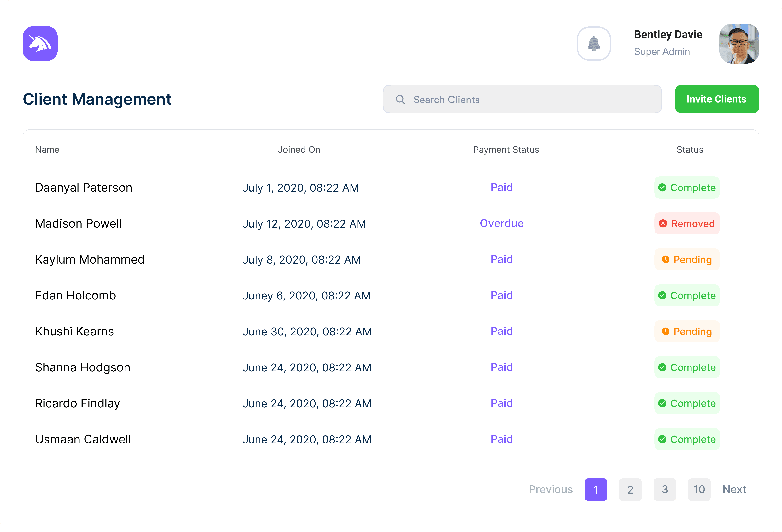Screen dimensions: 782x532
Task: Click Madison Powell's Overdue payment status
Action: pos(501,223)
